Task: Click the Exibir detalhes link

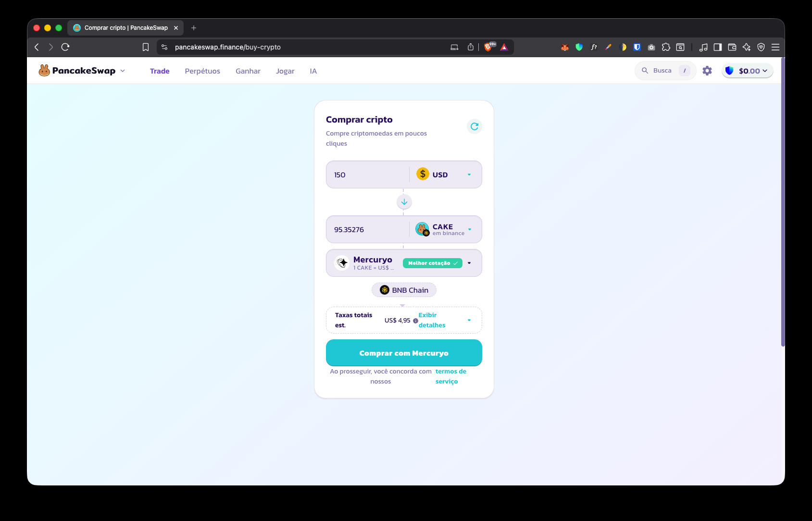Action: [x=432, y=320]
